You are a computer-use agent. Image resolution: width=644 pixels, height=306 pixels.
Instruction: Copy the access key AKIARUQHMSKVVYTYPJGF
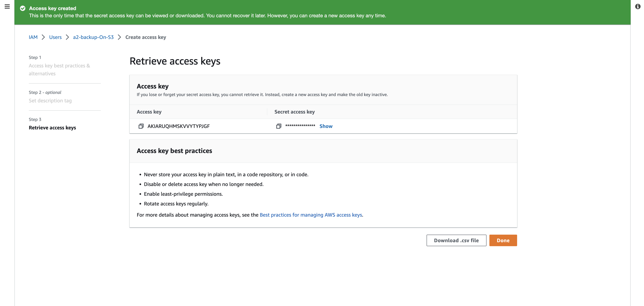pos(141,126)
